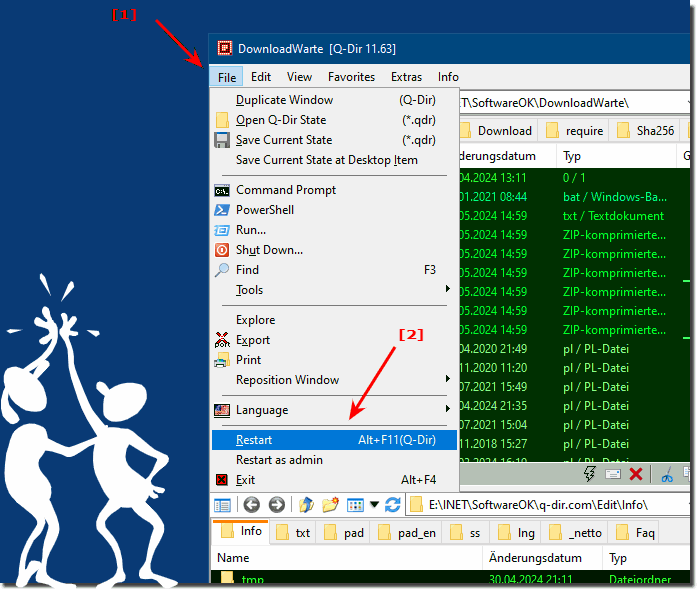Sort by Änderungsdatum in lower pane
The height and width of the screenshot is (590, 697).
[x=543, y=558]
